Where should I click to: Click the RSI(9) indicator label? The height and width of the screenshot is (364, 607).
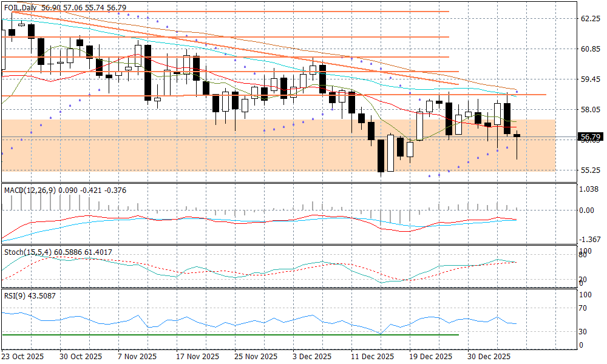point(15,296)
